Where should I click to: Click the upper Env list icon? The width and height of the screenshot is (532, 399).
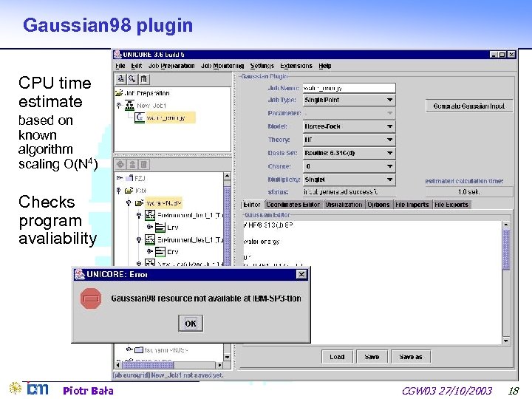(160, 227)
